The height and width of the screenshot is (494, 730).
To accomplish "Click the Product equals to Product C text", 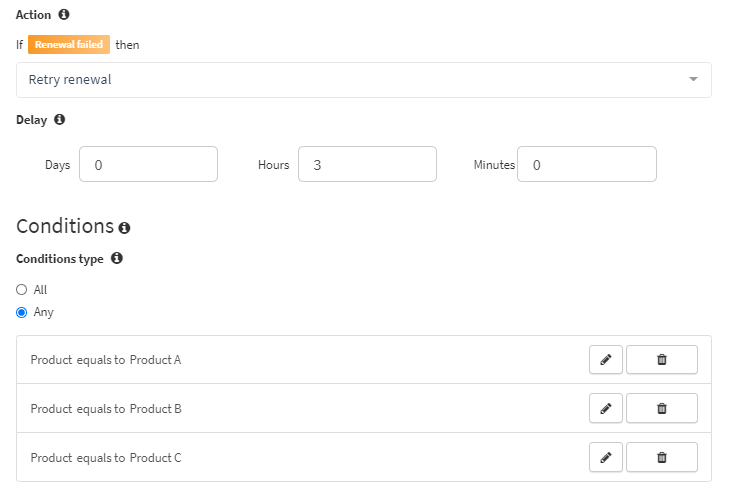I will tap(106, 458).
